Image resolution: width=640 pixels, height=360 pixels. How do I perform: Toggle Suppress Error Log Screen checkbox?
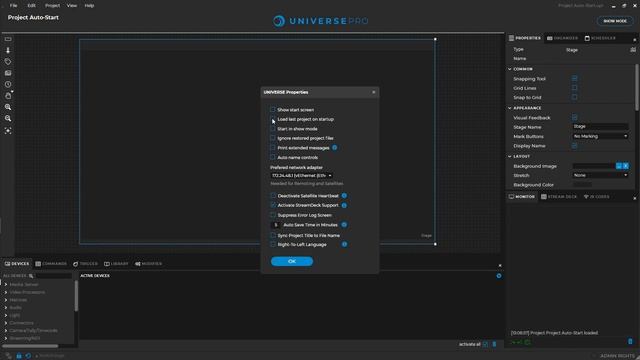coord(273,215)
